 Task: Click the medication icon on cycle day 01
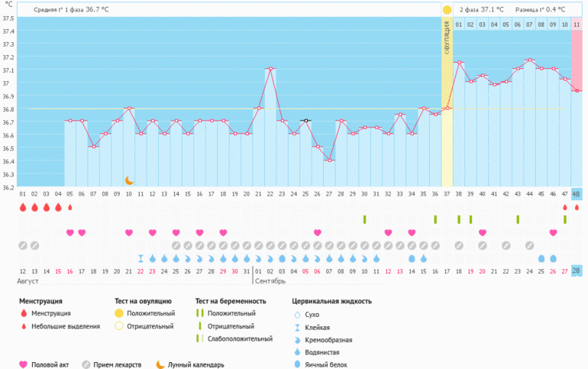[23, 246]
